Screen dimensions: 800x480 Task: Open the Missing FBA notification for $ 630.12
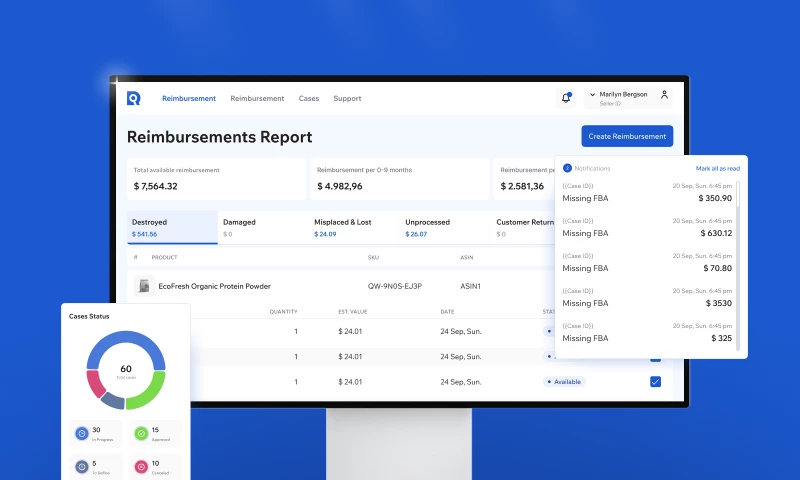pyautogui.click(x=647, y=228)
